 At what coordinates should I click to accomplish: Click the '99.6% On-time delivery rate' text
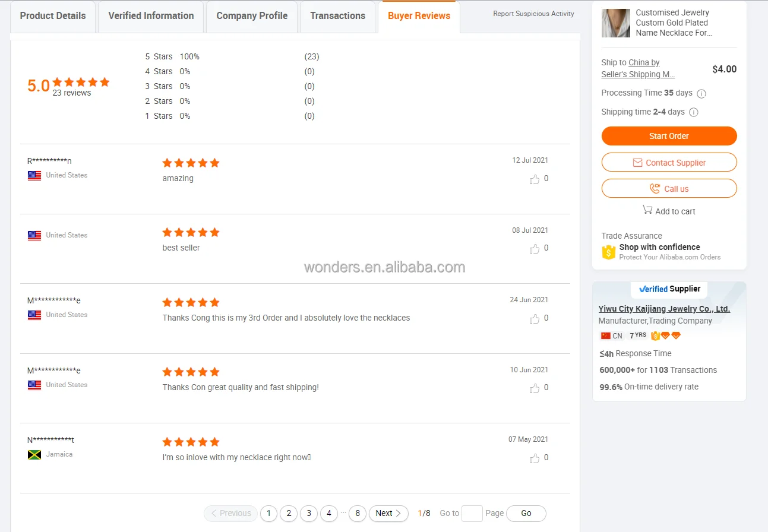tap(649, 387)
